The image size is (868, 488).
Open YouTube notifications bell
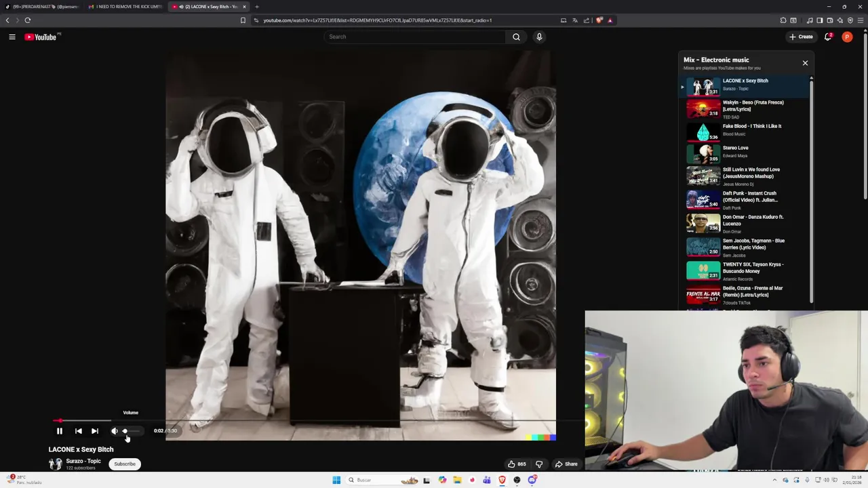pyautogui.click(x=828, y=37)
